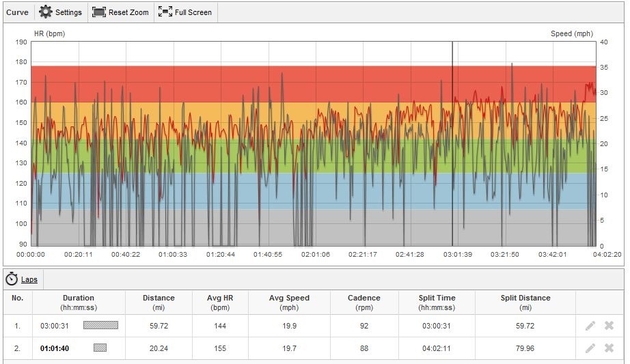This screenshot has width=630, height=364.
Task: Delete lap 1 with X icon
Action: click(609, 326)
